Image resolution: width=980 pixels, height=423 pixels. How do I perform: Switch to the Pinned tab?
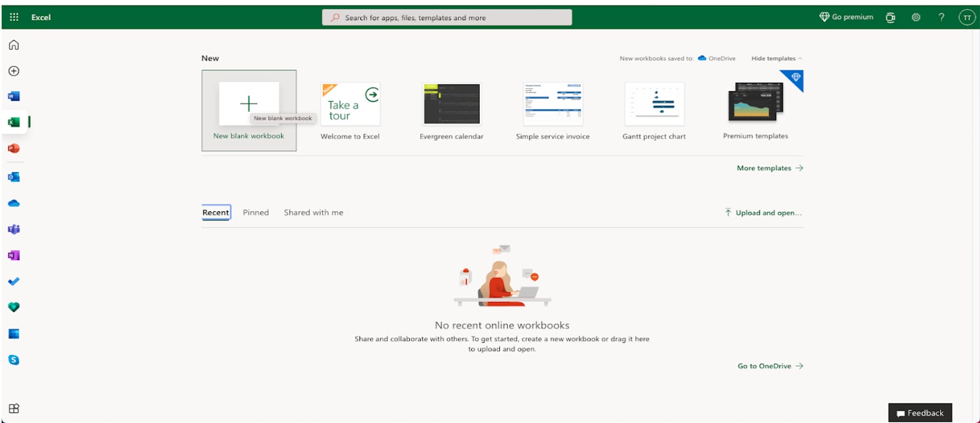click(255, 212)
